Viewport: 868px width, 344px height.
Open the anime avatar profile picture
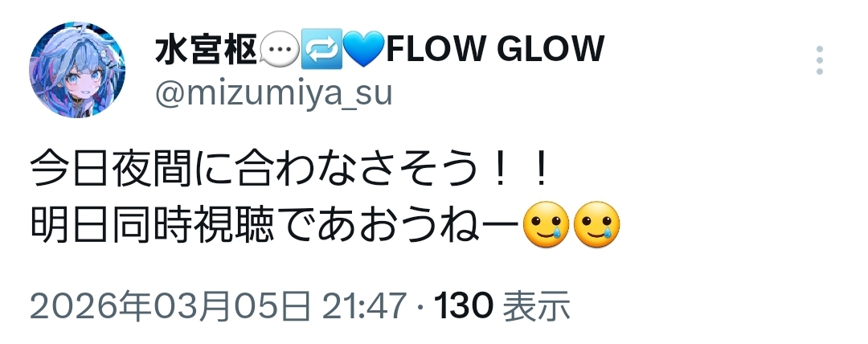[77, 70]
